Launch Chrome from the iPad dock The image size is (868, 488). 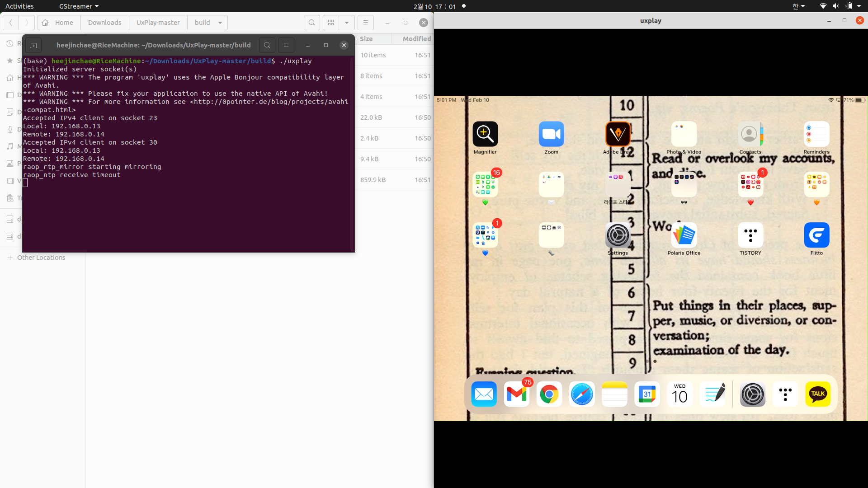coord(549,394)
